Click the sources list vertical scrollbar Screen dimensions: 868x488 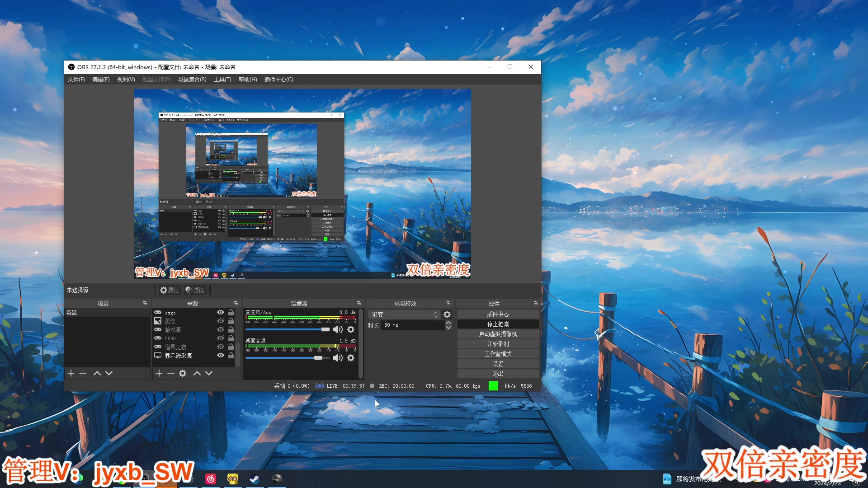click(x=238, y=355)
